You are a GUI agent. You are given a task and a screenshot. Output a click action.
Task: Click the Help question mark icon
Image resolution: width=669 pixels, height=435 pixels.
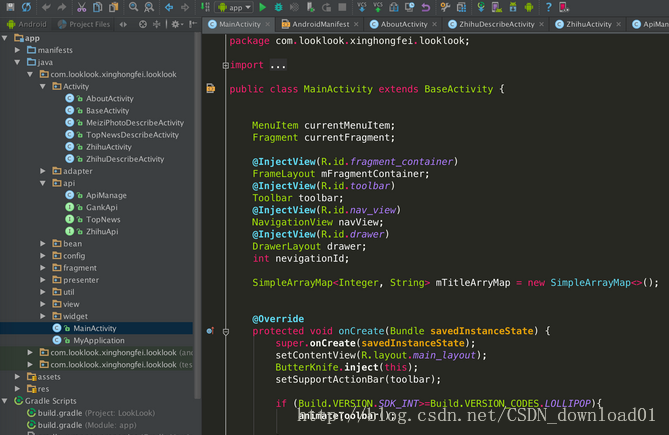[x=549, y=7]
